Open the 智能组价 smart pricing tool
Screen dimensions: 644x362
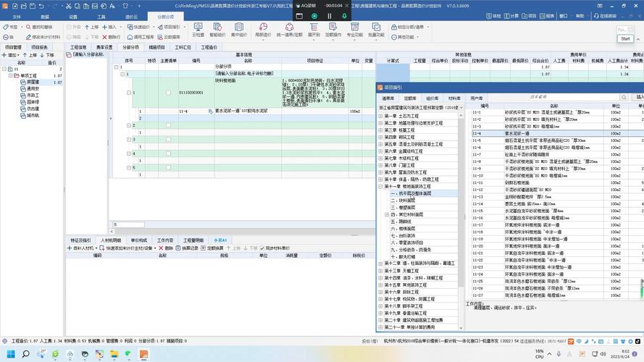217,30
